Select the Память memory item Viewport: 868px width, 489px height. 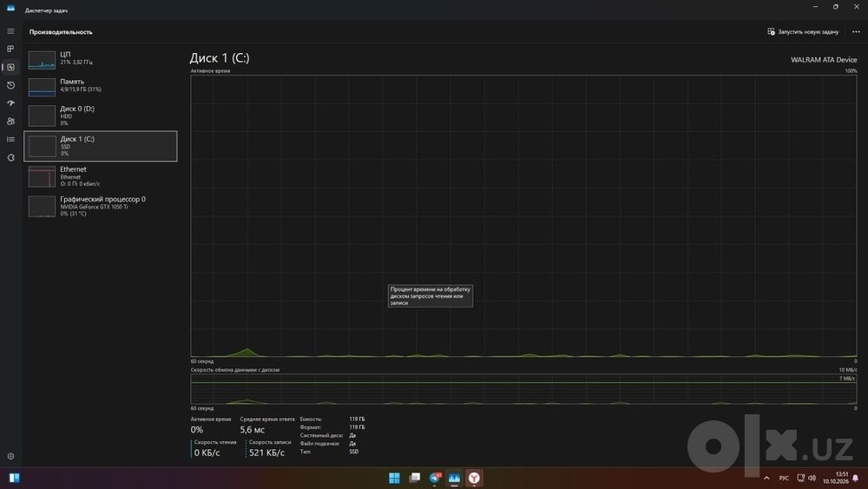point(100,86)
